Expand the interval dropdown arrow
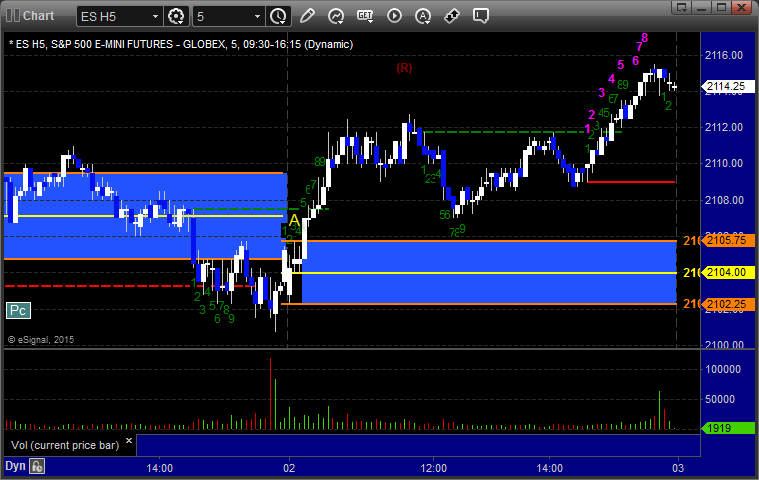 tap(258, 16)
